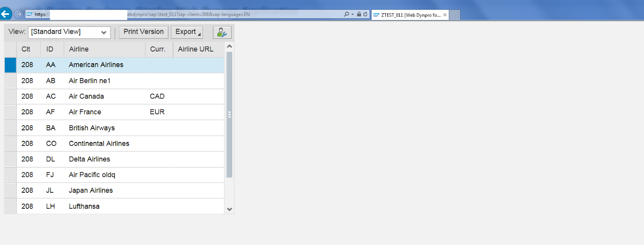644x245 pixels.
Task: Click the 'JL' airline ID cell
Action: pos(53,191)
